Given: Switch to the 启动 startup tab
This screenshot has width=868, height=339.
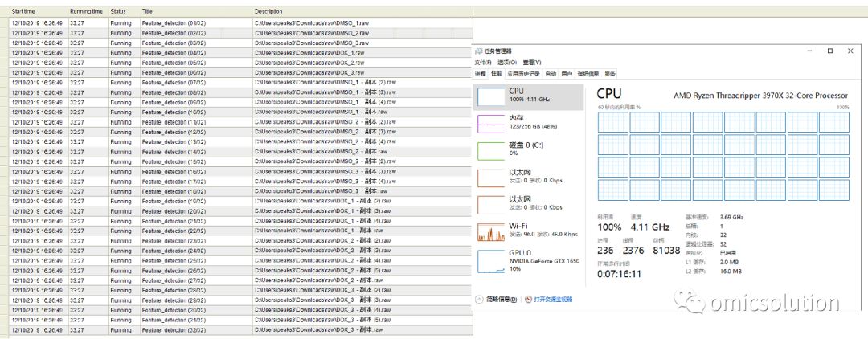Looking at the screenshot, I should click(x=551, y=74).
